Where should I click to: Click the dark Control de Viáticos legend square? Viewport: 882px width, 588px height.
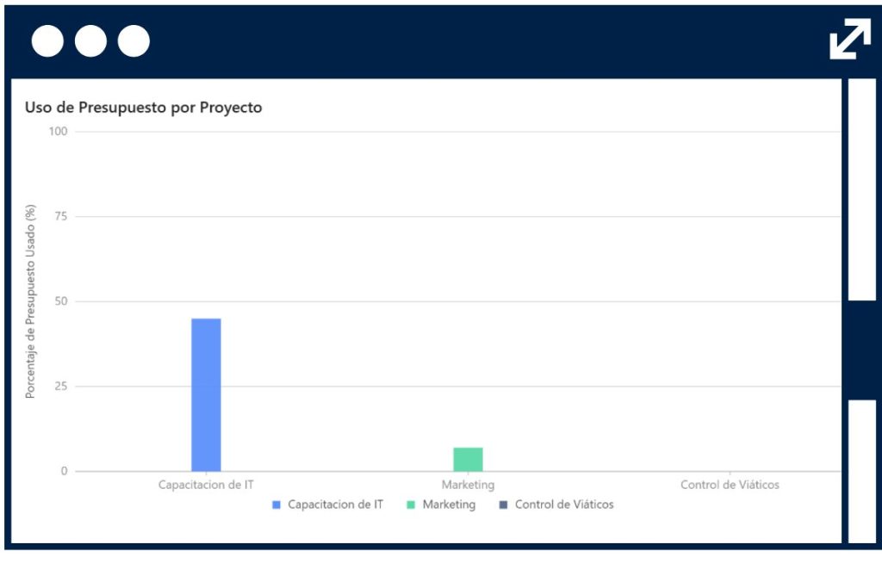[503, 505]
